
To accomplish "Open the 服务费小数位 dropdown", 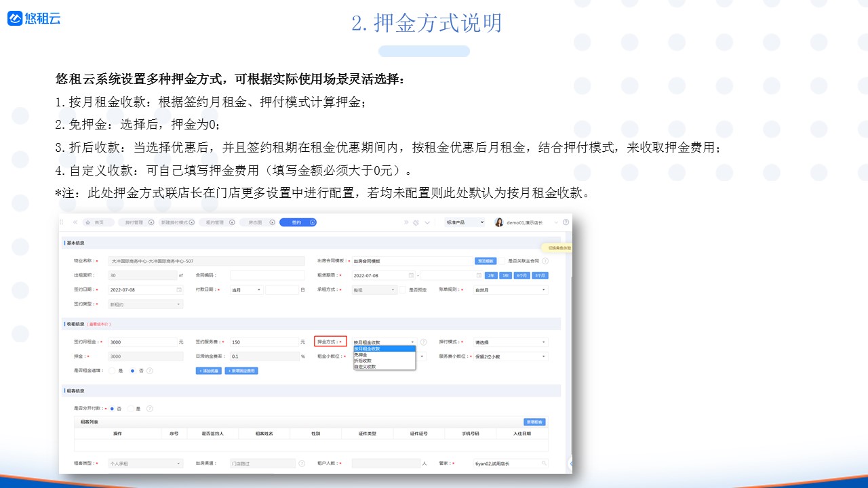I will [511, 357].
